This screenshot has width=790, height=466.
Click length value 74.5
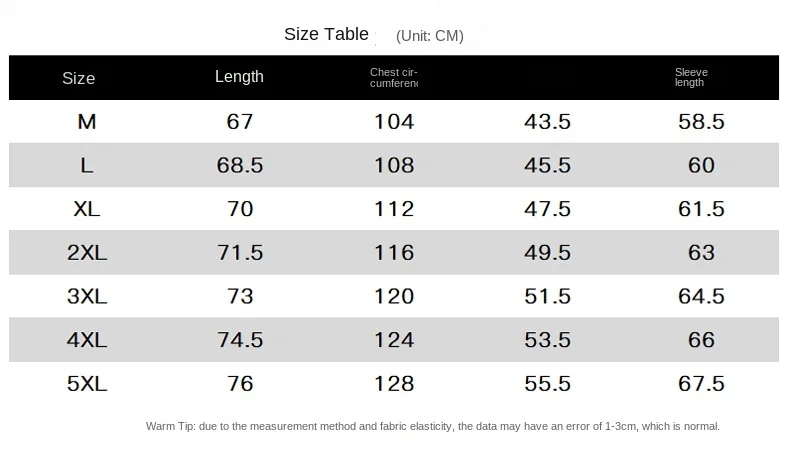pyautogui.click(x=240, y=340)
